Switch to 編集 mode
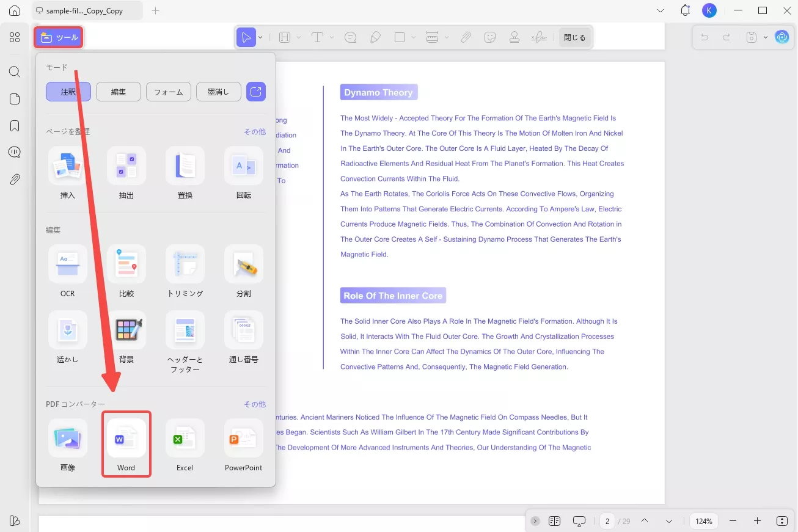Screen dimensions: 798x532 [119, 92]
